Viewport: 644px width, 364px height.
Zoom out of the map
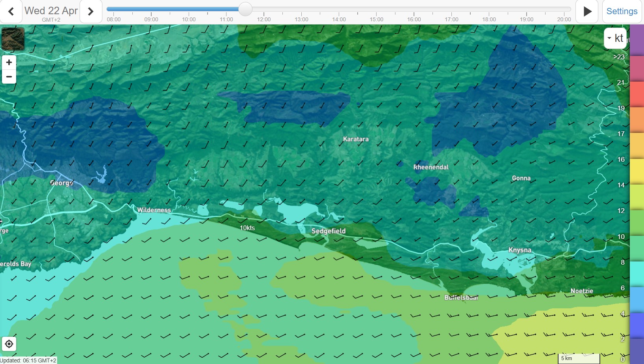click(9, 77)
